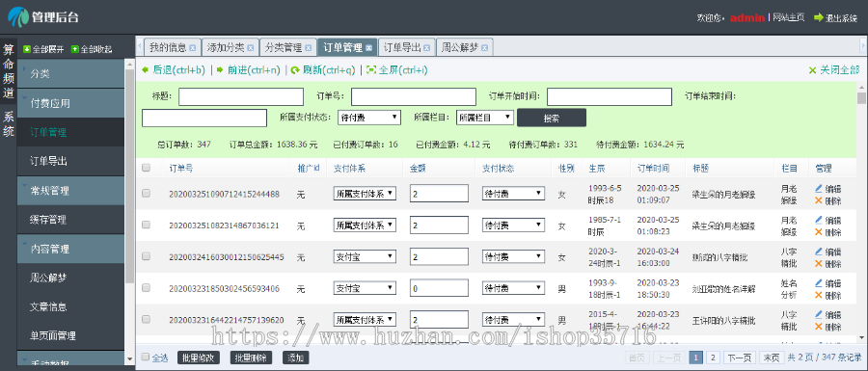Switch to the 我的信息 tab
868x371 pixels.
pos(168,48)
